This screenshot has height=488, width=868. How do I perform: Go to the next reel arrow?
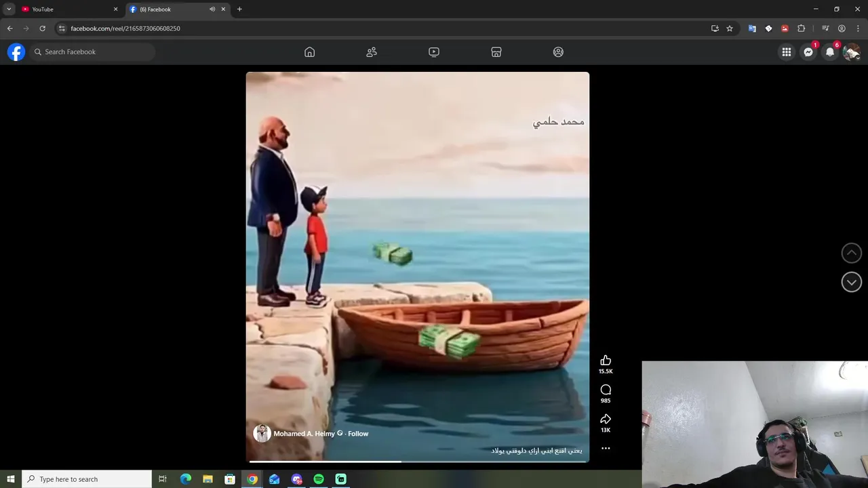852,282
